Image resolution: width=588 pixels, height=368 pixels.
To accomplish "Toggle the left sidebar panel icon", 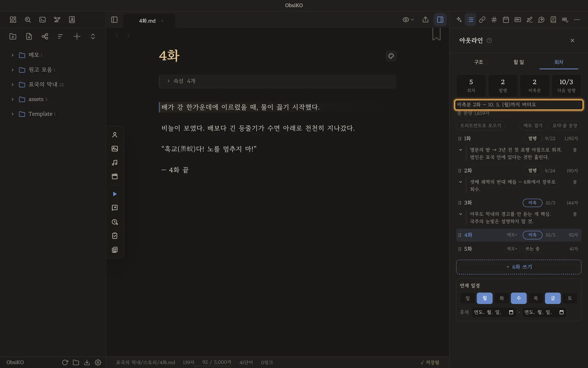I will pyautogui.click(x=114, y=20).
